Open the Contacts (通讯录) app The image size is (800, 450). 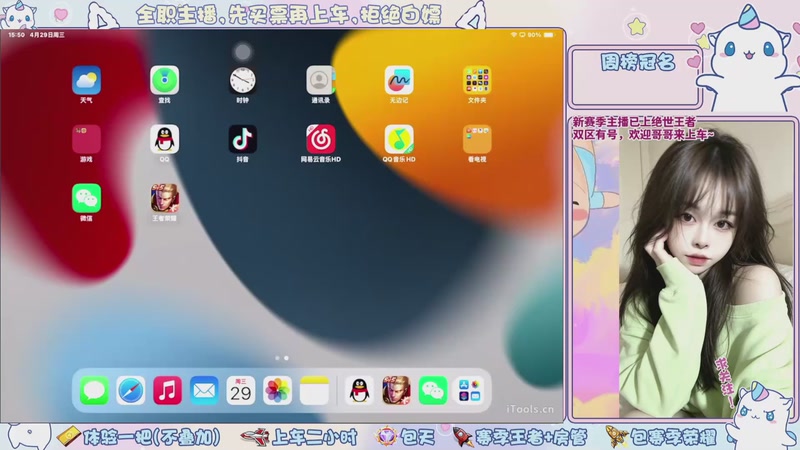click(x=320, y=80)
